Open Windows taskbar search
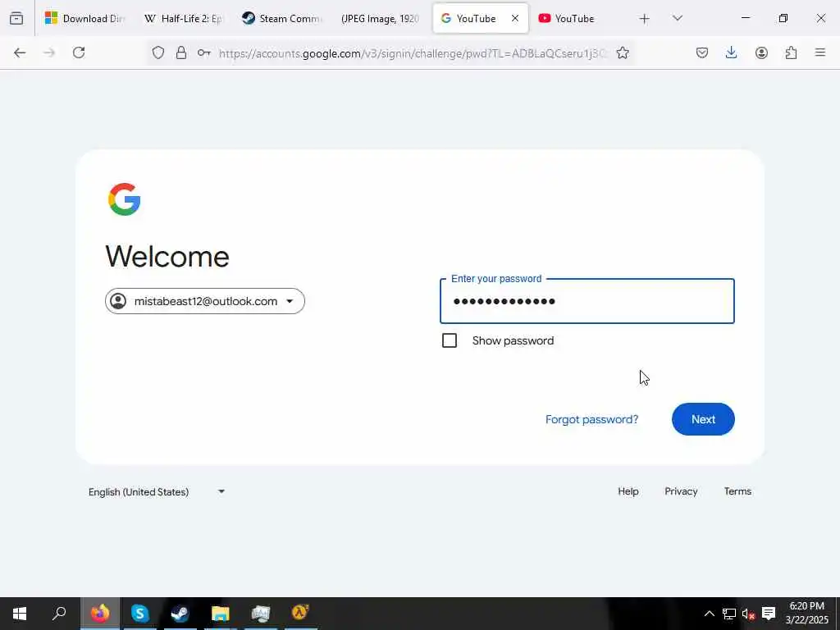This screenshot has height=630, width=840. (x=59, y=614)
